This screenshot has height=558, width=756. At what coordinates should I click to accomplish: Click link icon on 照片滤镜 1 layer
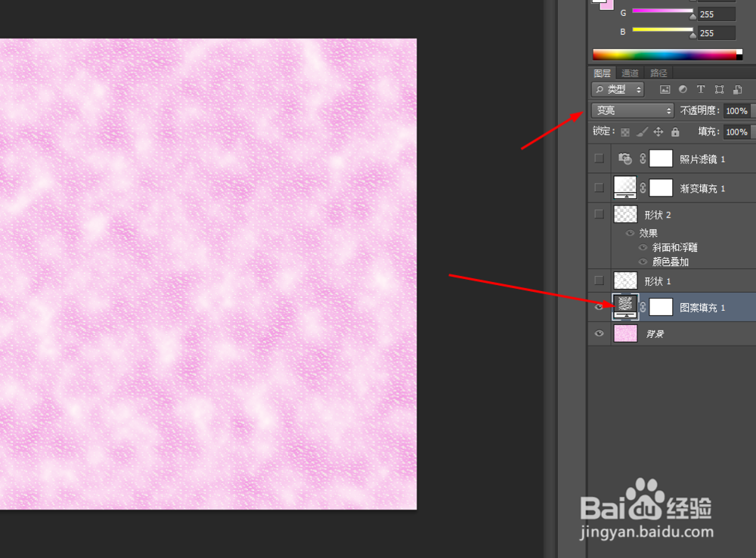pyautogui.click(x=643, y=158)
